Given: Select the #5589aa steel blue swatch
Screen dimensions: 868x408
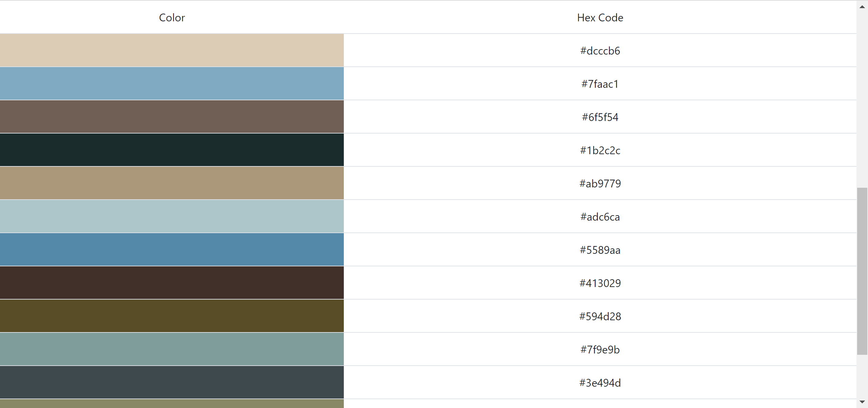Looking at the screenshot, I should click(172, 249).
